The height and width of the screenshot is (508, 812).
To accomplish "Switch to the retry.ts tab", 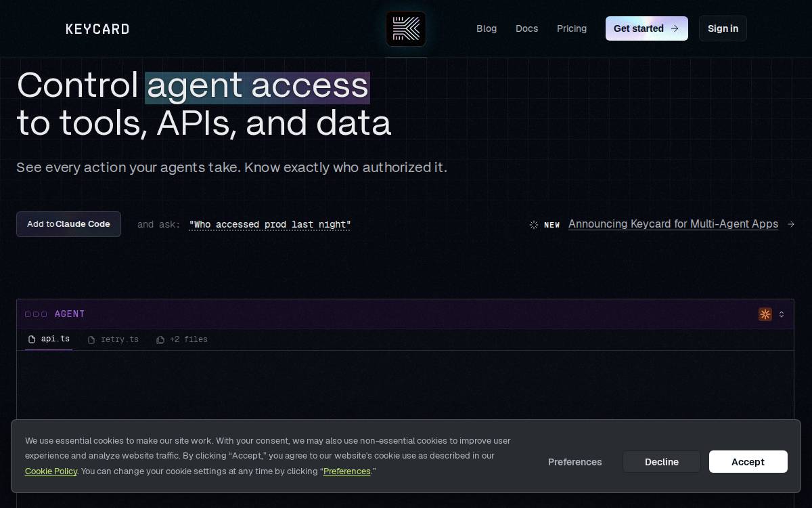I will 113,339.
